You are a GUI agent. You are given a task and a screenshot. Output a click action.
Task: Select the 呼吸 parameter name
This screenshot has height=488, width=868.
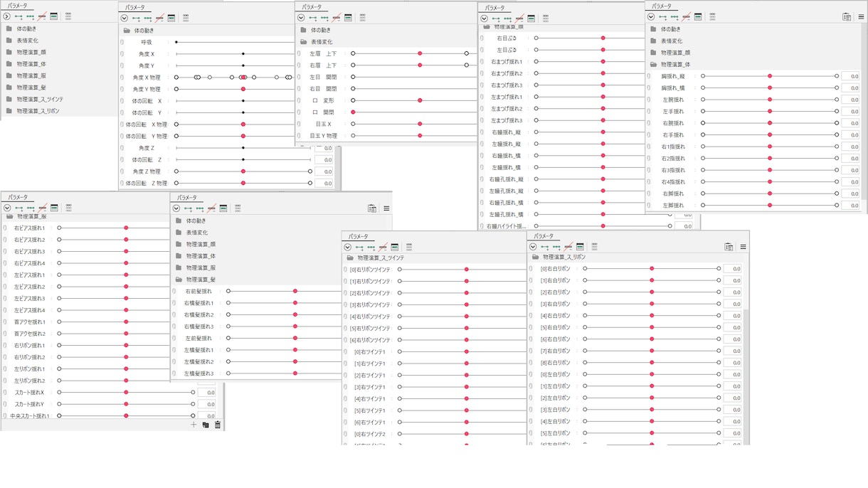pos(146,42)
